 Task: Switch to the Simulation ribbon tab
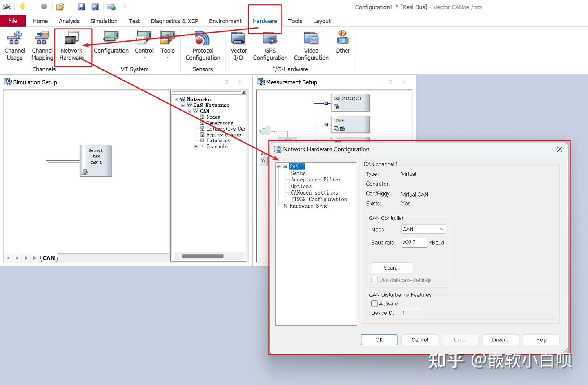[104, 21]
